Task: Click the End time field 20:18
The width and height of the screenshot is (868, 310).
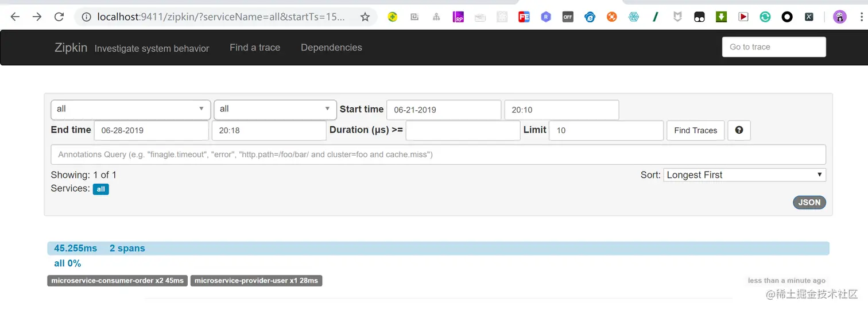Action: 269,130
